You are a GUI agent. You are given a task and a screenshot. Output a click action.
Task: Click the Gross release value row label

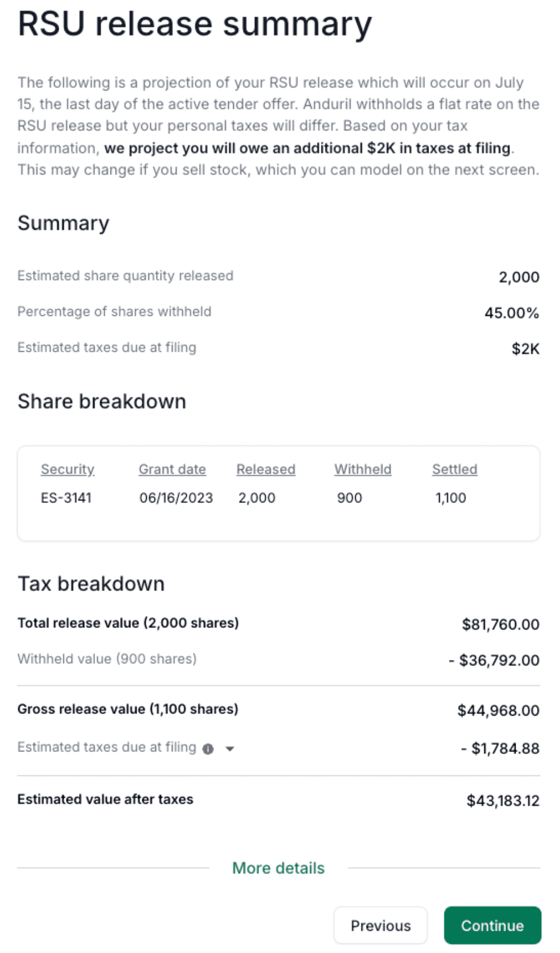pos(127,709)
